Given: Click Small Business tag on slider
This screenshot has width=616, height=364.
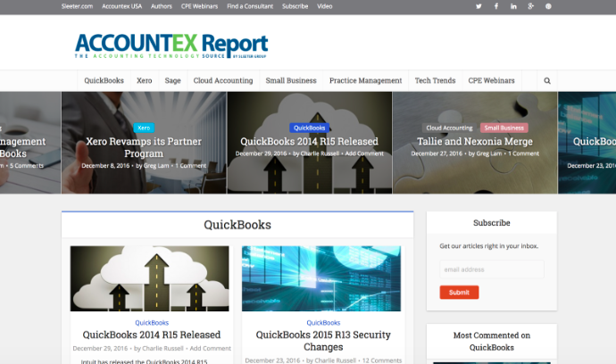Looking at the screenshot, I should point(504,128).
